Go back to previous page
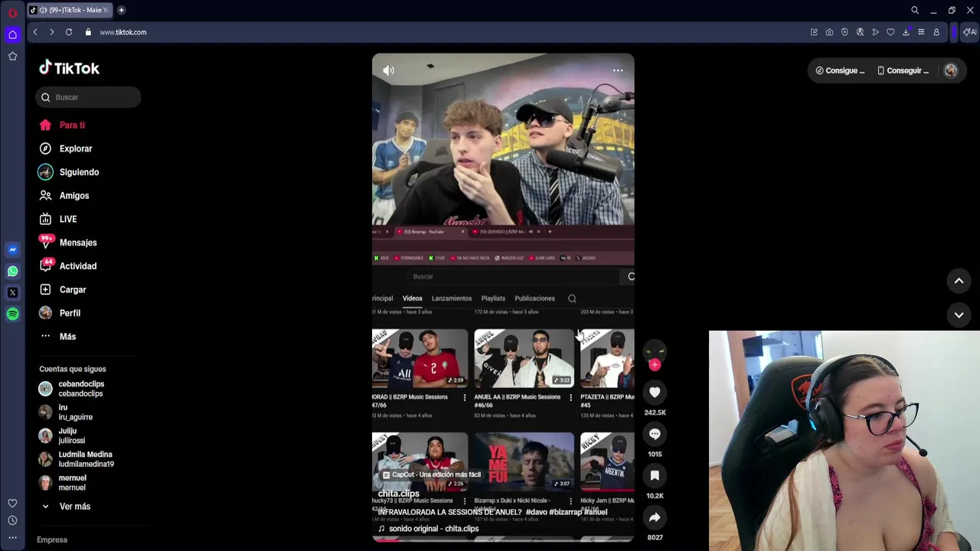Image resolution: width=980 pixels, height=551 pixels. [35, 32]
